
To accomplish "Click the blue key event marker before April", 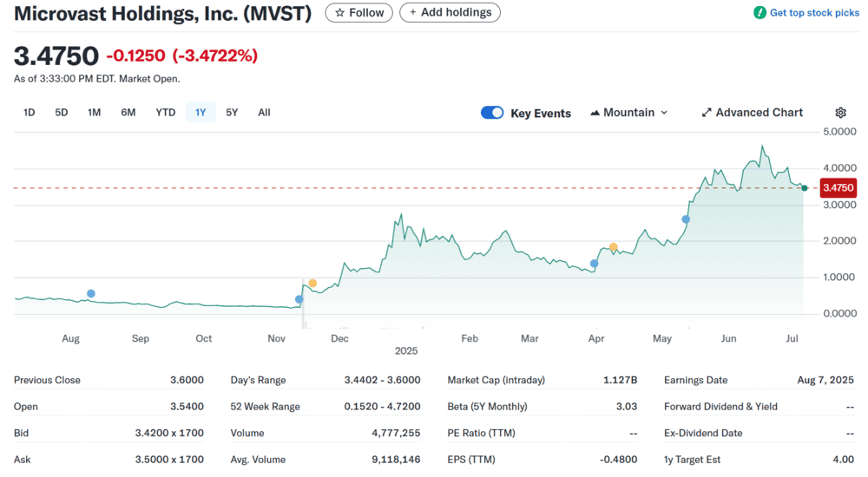I will pyautogui.click(x=594, y=264).
